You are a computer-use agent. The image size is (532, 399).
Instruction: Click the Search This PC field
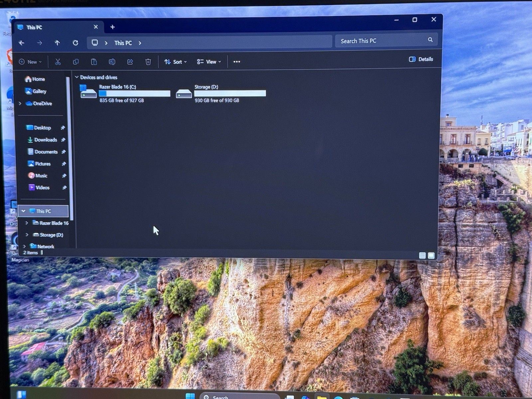(x=386, y=41)
